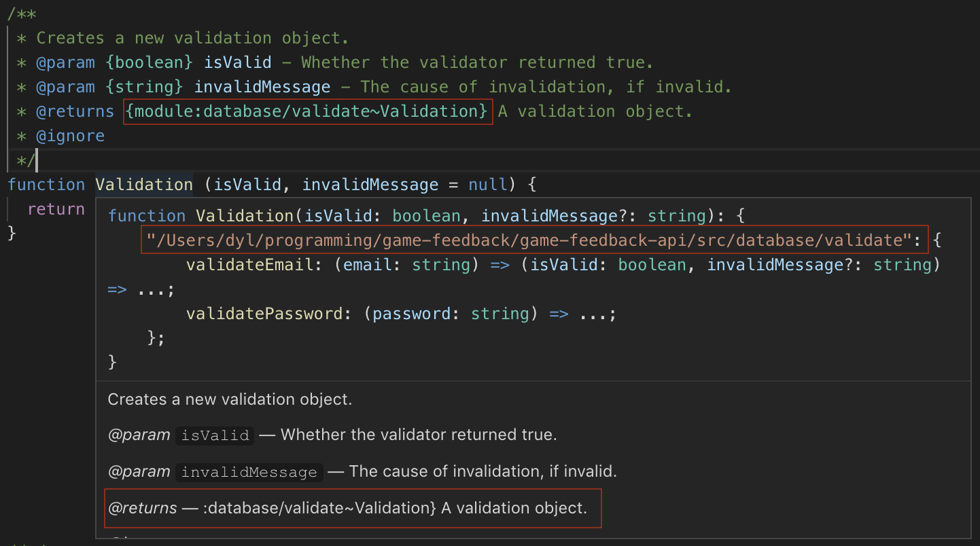Select the boolean type keyword in the hover signature

point(426,215)
